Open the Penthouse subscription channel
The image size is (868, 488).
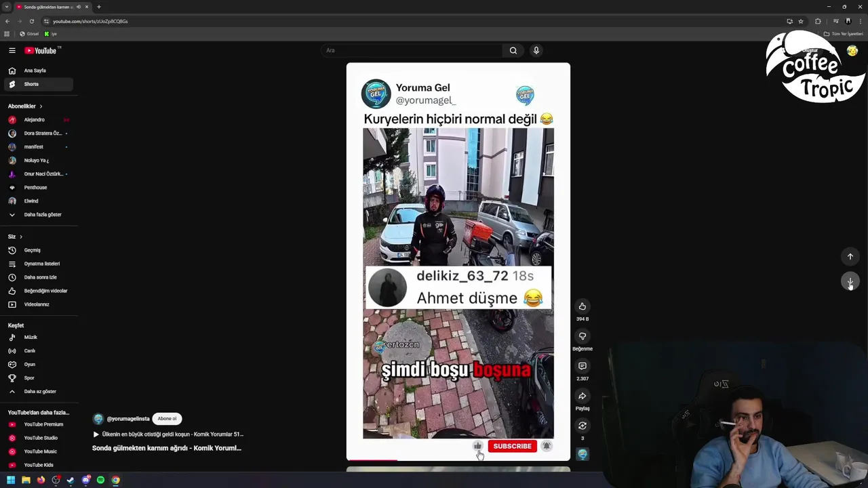(x=38, y=188)
